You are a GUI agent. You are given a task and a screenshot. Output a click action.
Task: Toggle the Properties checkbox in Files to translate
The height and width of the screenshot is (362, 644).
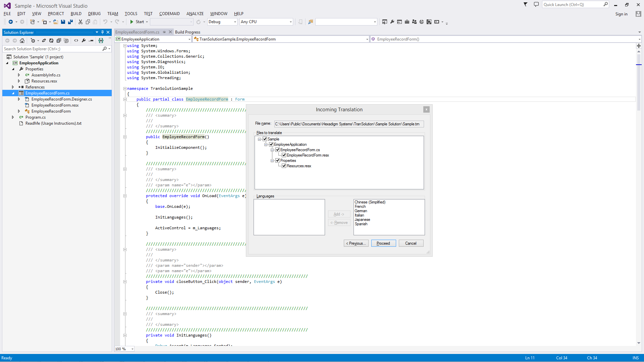(x=278, y=161)
